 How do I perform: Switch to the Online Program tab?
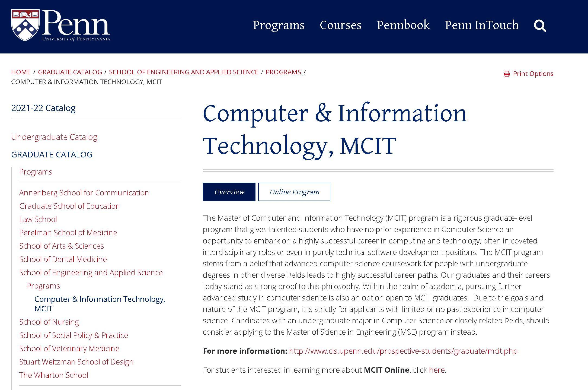[x=293, y=192]
